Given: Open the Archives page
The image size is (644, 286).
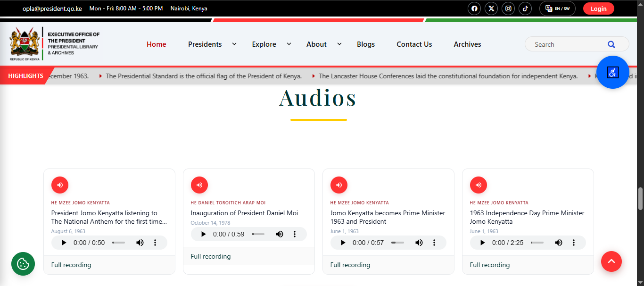Looking at the screenshot, I should pyautogui.click(x=468, y=44).
